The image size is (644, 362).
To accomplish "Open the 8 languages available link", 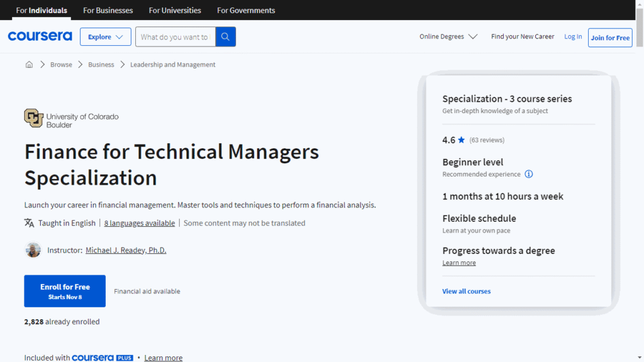I will click(x=139, y=223).
